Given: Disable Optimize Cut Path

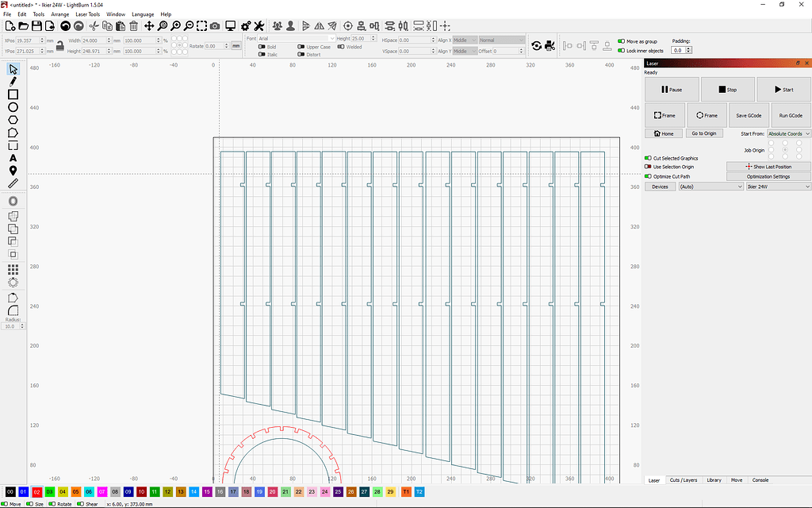Looking at the screenshot, I should tap(648, 176).
